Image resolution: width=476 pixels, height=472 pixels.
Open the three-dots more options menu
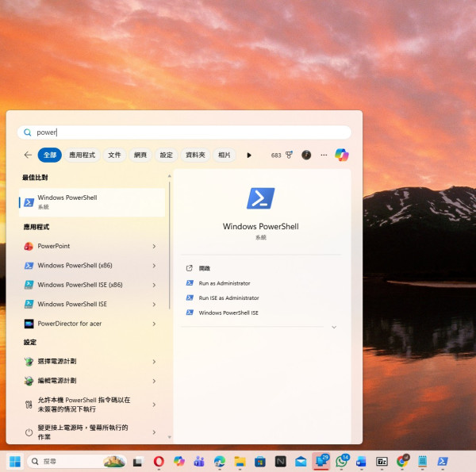point(324,155)
